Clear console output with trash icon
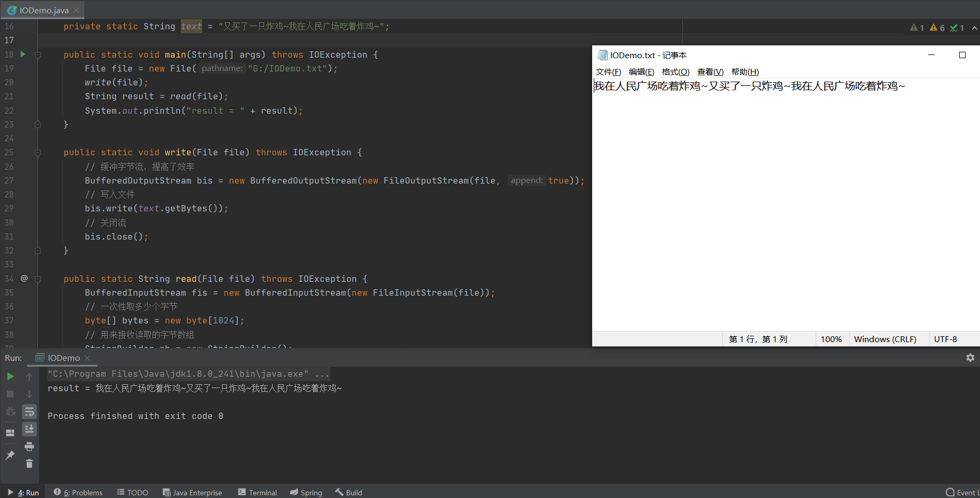The height and width of the screenshot is (498, 980). 29,463
